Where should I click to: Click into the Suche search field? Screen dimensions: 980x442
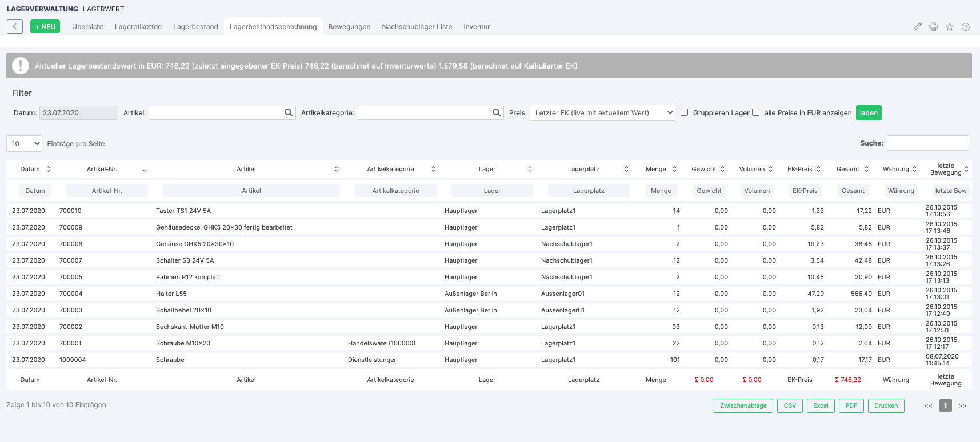coord(927,143)
